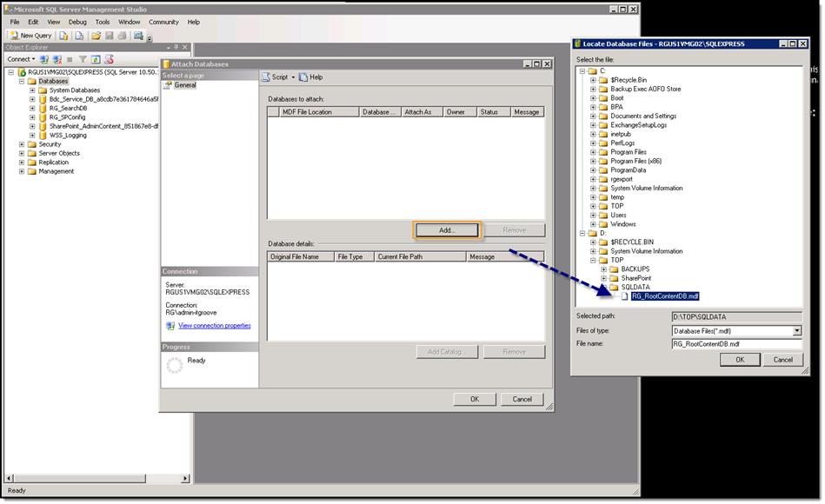Select the WSS_Logging database
825x504 pixels.
point(68,136)
